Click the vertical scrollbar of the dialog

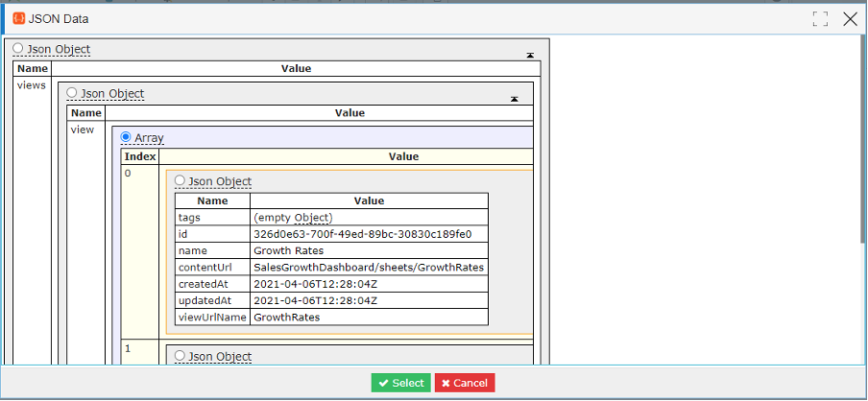pos(864,138)
